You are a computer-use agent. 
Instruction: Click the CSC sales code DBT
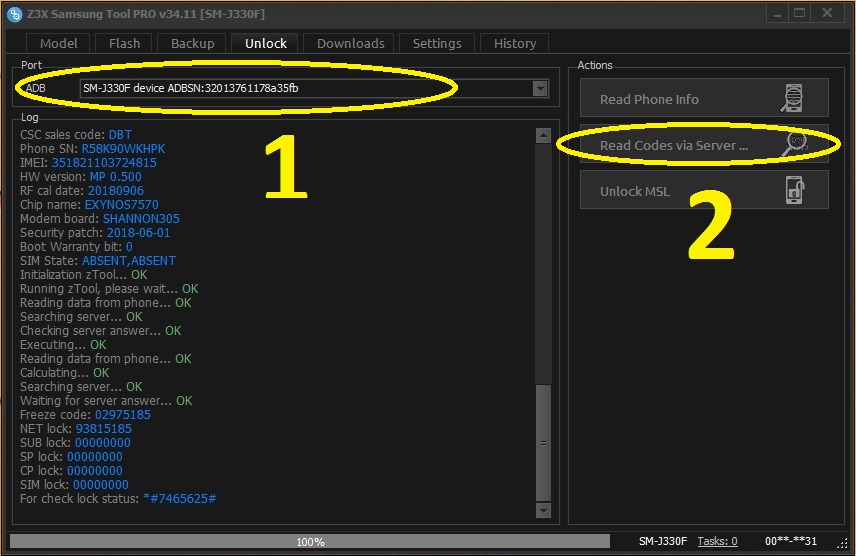coord(120,135)
